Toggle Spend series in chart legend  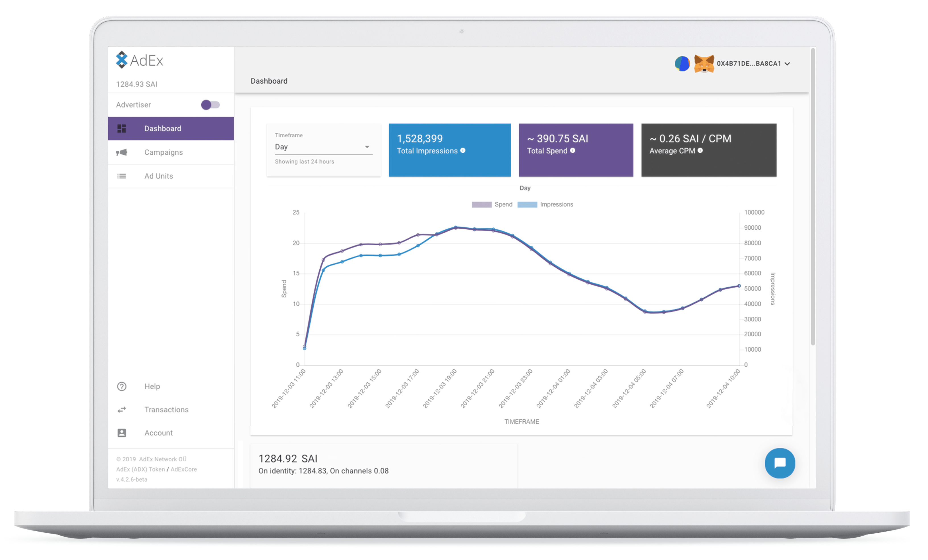[492, 204]
